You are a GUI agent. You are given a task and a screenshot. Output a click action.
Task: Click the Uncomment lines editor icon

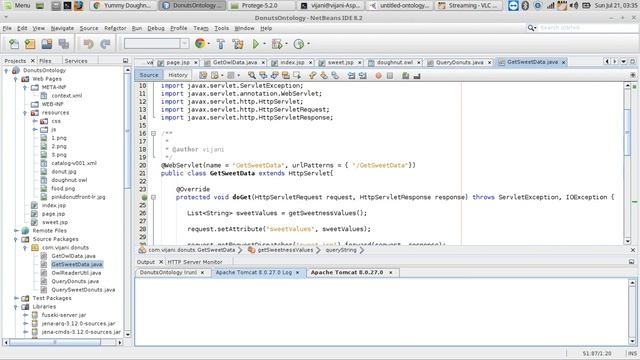pos(417,76)
